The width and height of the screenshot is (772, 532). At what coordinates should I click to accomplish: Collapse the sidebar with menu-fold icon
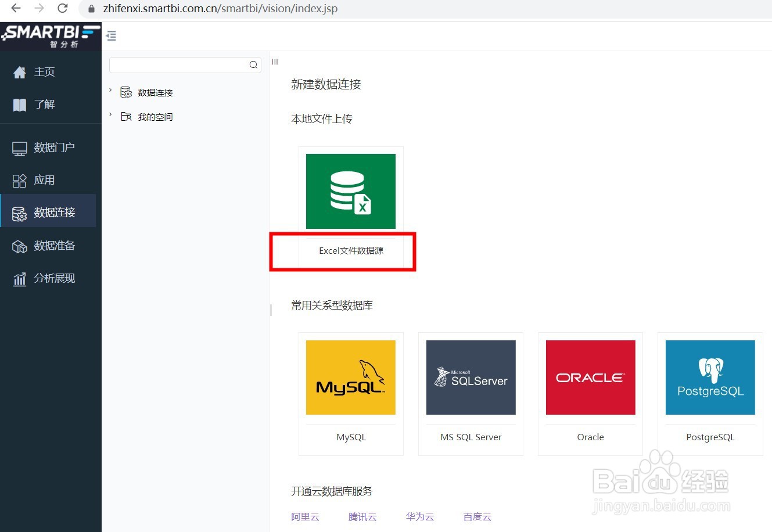click(x=112, y=36)
